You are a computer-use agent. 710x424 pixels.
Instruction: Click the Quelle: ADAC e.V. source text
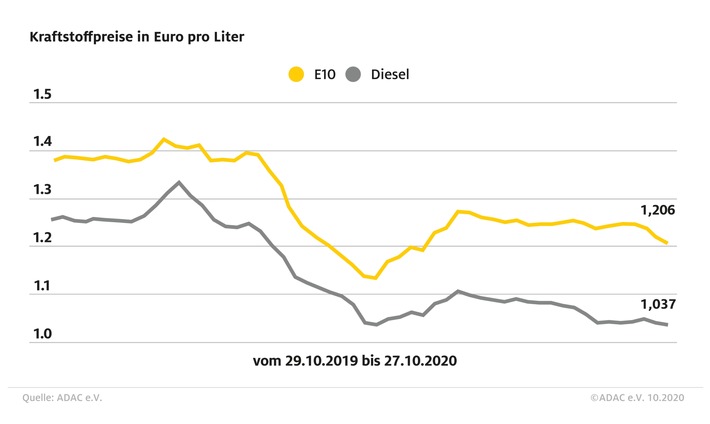click(62, 398)
